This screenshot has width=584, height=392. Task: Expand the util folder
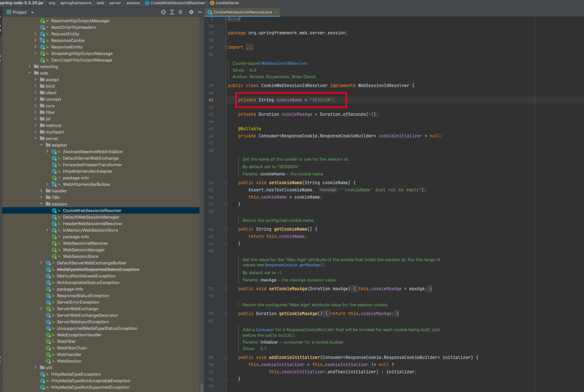[x=35, y=367]
